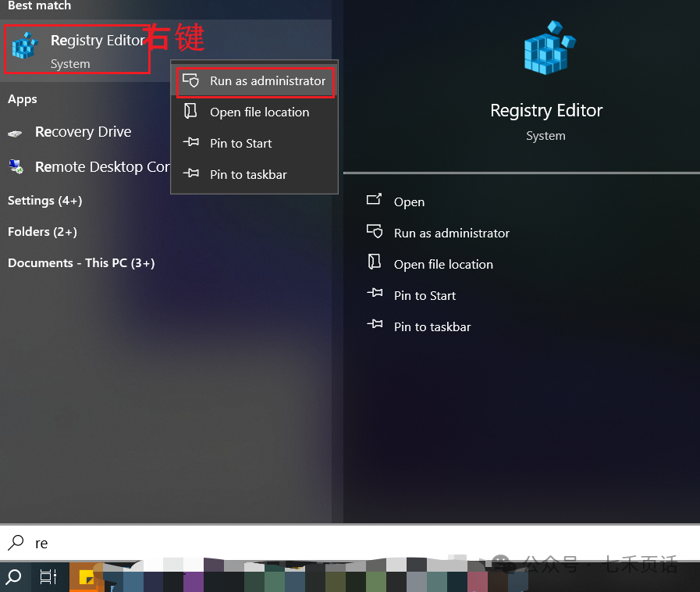The width and height of the screenshot is (700, 592).
Task: Click the Remote Desktop Connection icon
Action: [16, 166]
